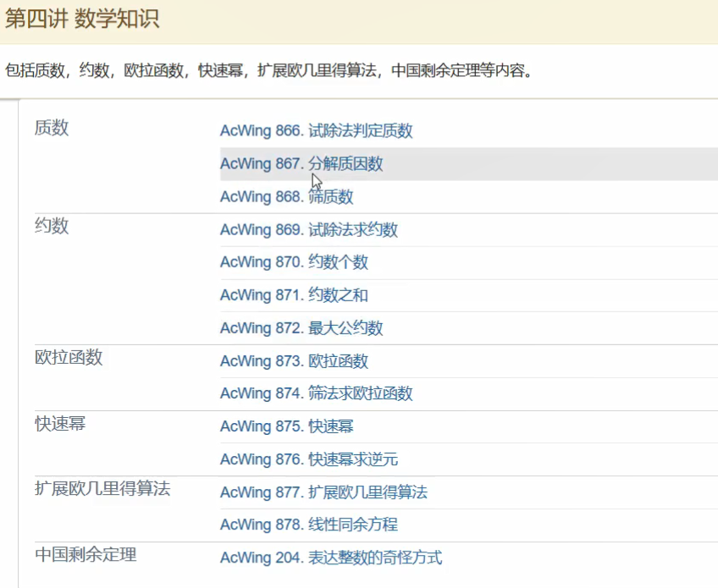Go to AcWing 878 线性同余方程
This screenshot has height=588, width=718.
click(308, 525)
